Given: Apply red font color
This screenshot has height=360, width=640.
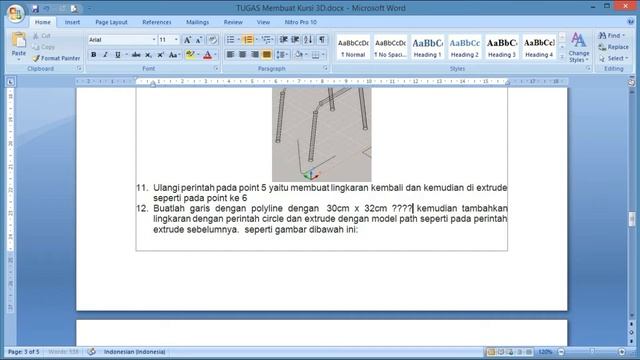Looking at the screenshot, I should pos(207,55).
